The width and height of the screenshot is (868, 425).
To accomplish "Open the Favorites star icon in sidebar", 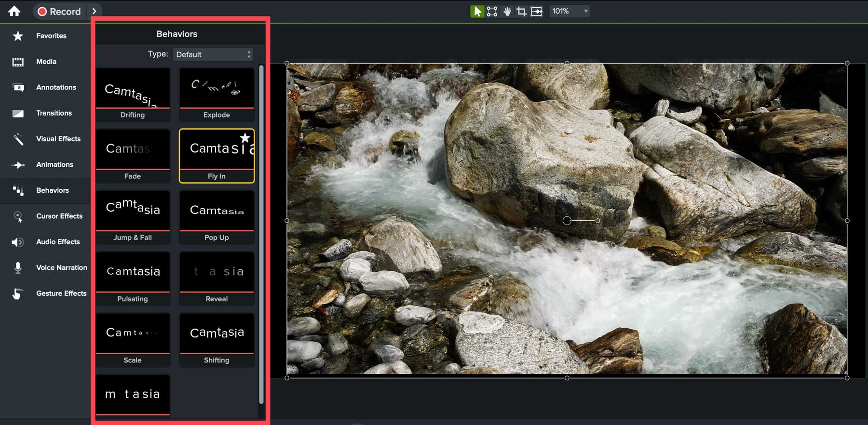I will tap(18, 36).
